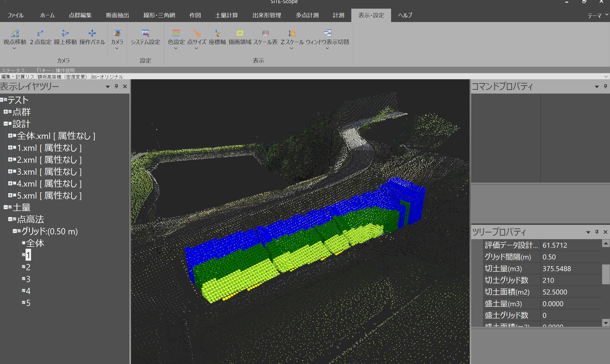This screenshot has height=364, width=610.
Task: Toggle visibility of 1.xml layer
Action: [x=15, y=148]
